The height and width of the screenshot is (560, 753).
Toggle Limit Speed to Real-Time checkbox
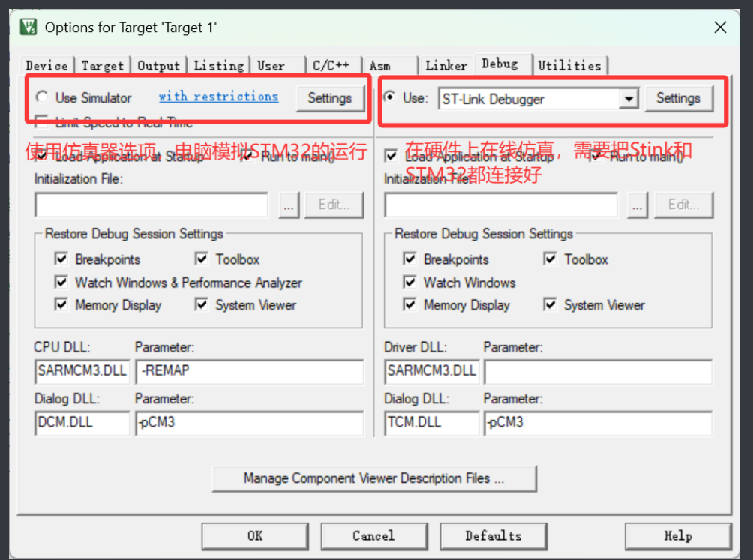pyautogui.click(x=42, y=122)
